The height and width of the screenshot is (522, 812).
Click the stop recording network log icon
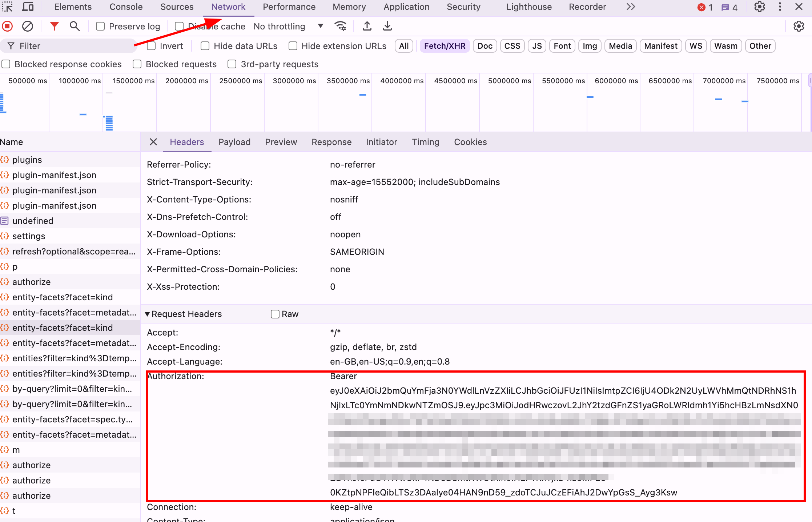pos(7,26)
